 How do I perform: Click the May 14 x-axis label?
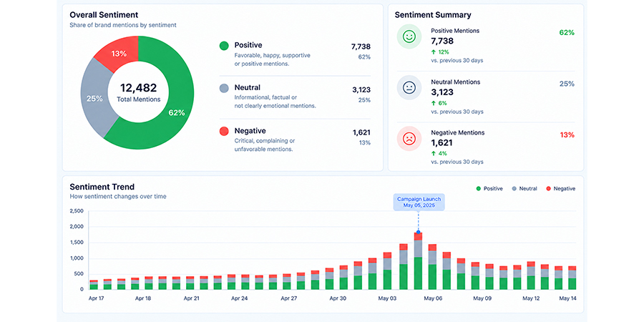coord(568,298)
